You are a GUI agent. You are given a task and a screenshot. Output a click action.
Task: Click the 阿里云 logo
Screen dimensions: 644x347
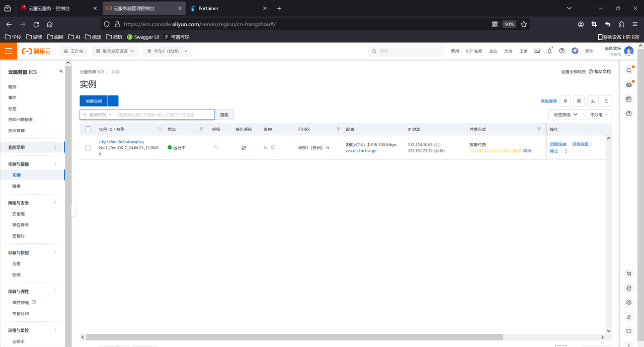click(x=37, y=51)
